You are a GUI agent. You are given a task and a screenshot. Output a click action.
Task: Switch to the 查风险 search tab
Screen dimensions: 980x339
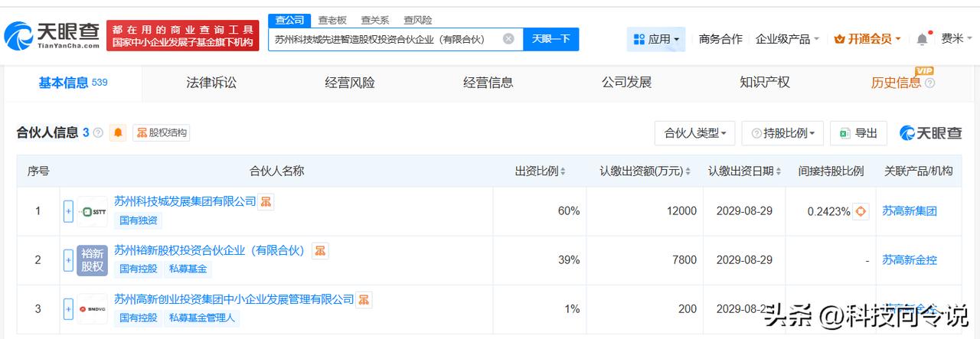[x=418, y=20]
